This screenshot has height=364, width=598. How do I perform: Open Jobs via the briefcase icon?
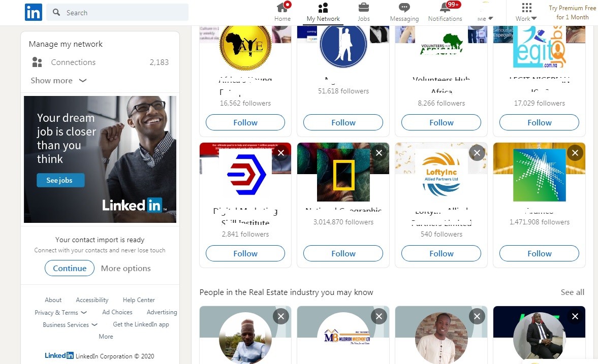363,8
